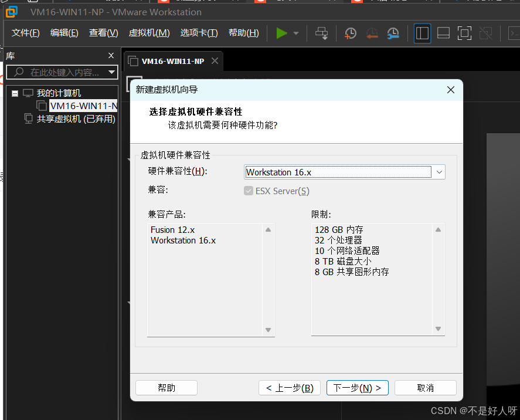Screen dimensions: 520x420
Task: Toggle the library sidebar view icon
Action: [x=422, y=33]
